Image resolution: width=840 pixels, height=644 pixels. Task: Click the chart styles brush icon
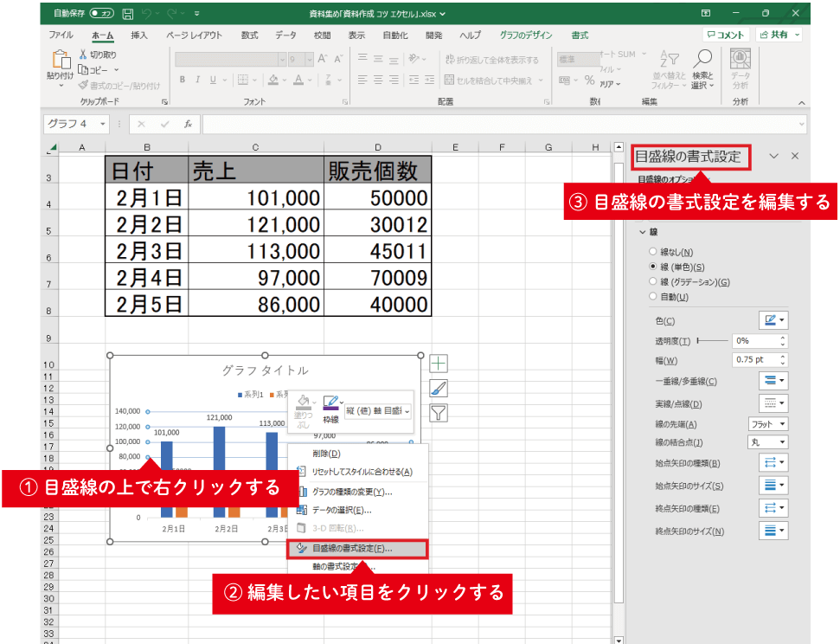tap(439, 388)
